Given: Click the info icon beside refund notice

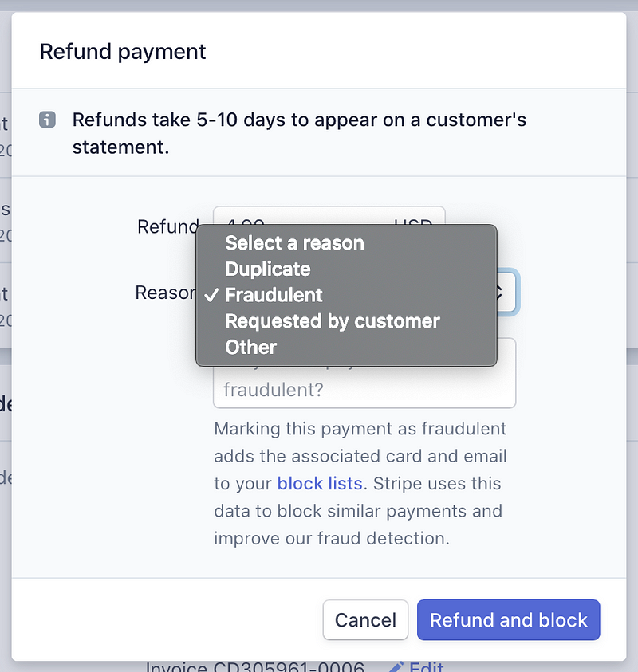Looking at the screenshot, I should 48,120.
